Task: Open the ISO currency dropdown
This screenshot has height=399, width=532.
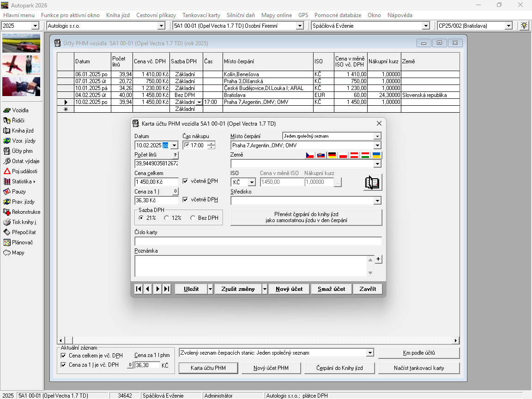Action: click(x=252, y=182)
